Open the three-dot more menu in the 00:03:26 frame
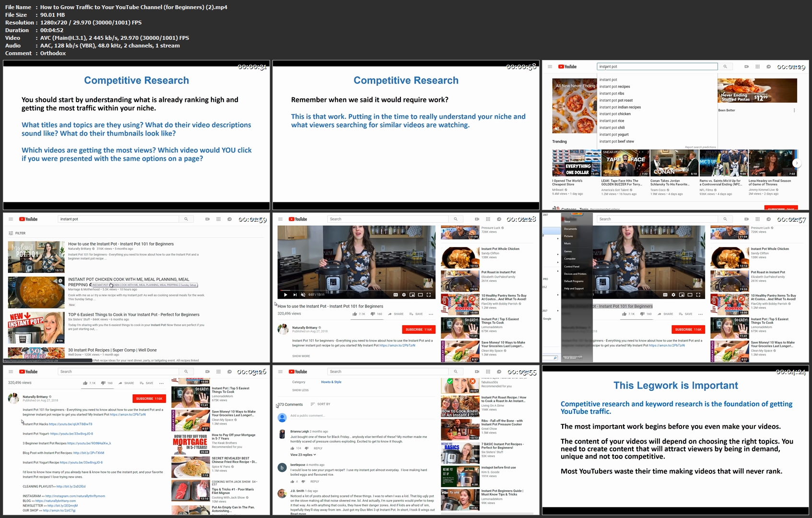 coord(161,383)
